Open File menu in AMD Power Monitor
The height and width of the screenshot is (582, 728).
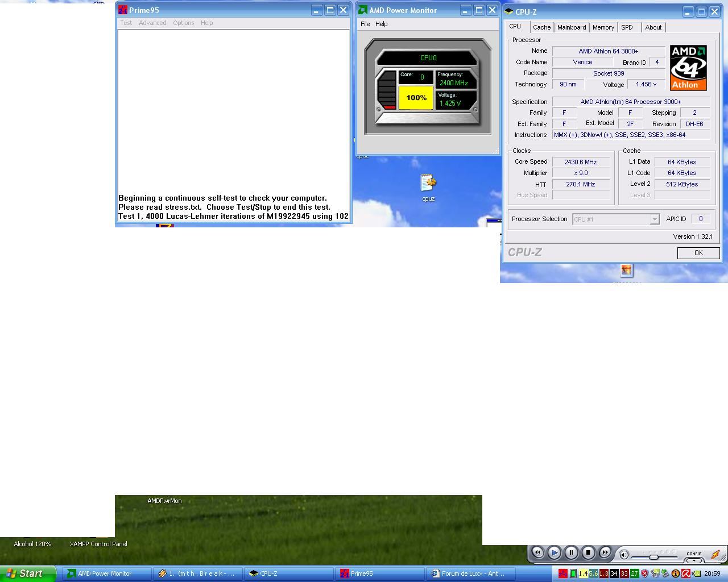365,24
